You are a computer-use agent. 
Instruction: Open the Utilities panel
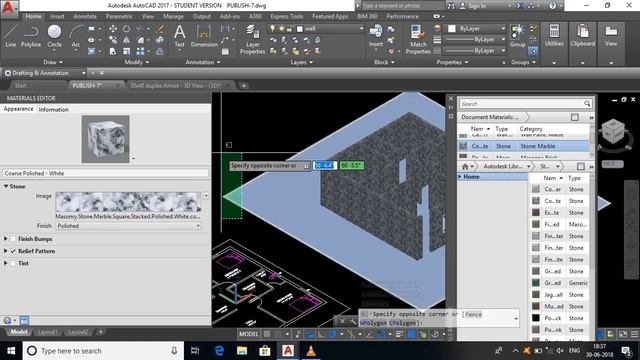click(554, 36)
